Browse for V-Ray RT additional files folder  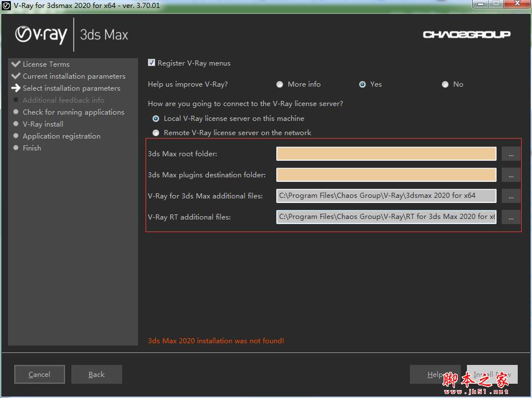(511, 217)
